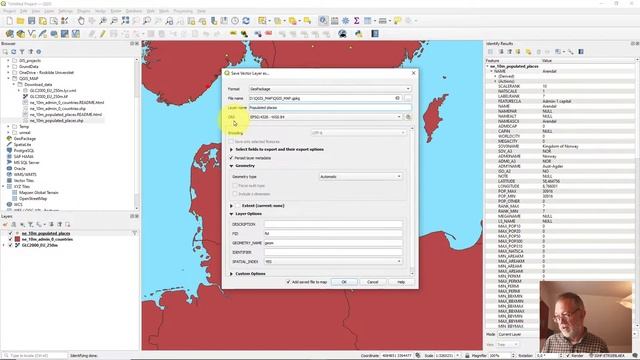Open the SPATIAL_INDEX dropdown

click(333, 262)
